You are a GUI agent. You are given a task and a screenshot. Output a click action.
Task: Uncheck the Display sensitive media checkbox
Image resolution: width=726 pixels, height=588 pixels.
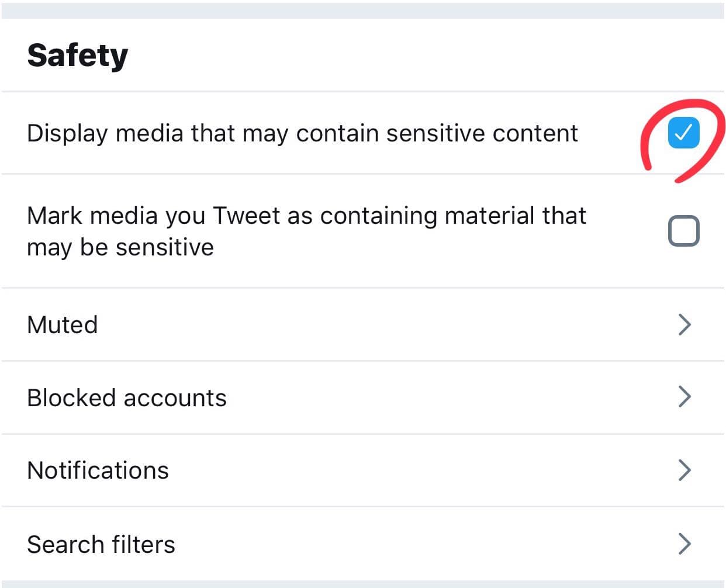coord(683,133)
